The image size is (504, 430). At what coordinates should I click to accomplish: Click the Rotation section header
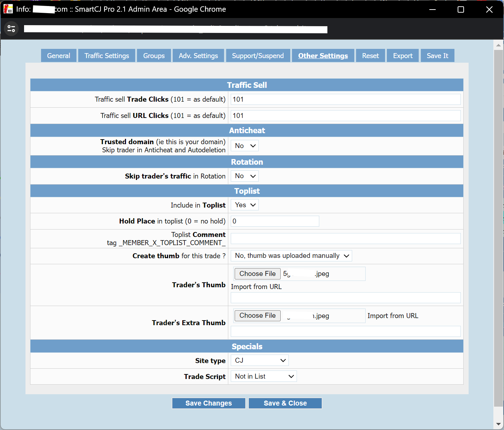(x=247, y=162)
